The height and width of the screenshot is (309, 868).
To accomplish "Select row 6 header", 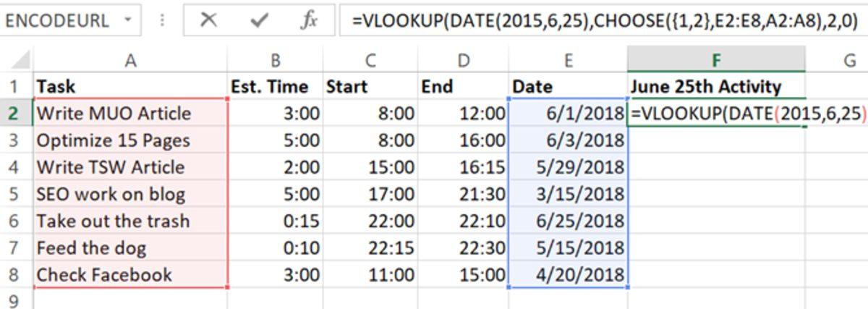I will (14, 221).
